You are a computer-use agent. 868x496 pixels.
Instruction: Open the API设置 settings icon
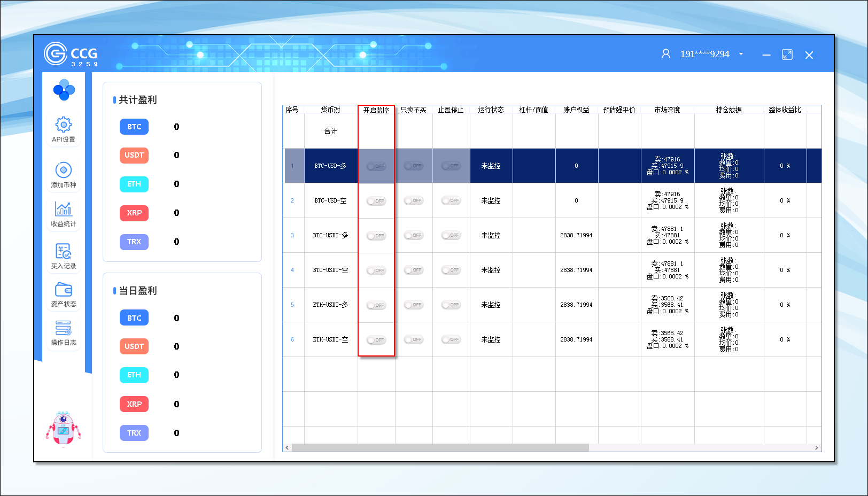click(63, 125)
